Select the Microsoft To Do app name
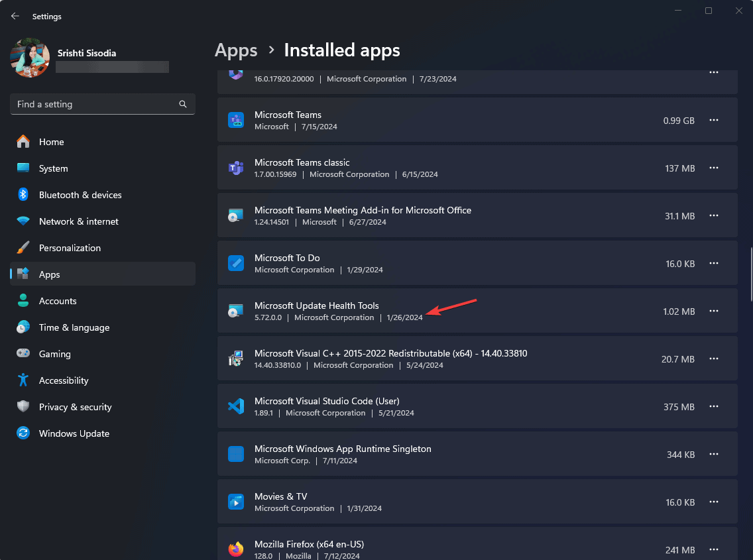753x560 pixels. pos(287,258)
